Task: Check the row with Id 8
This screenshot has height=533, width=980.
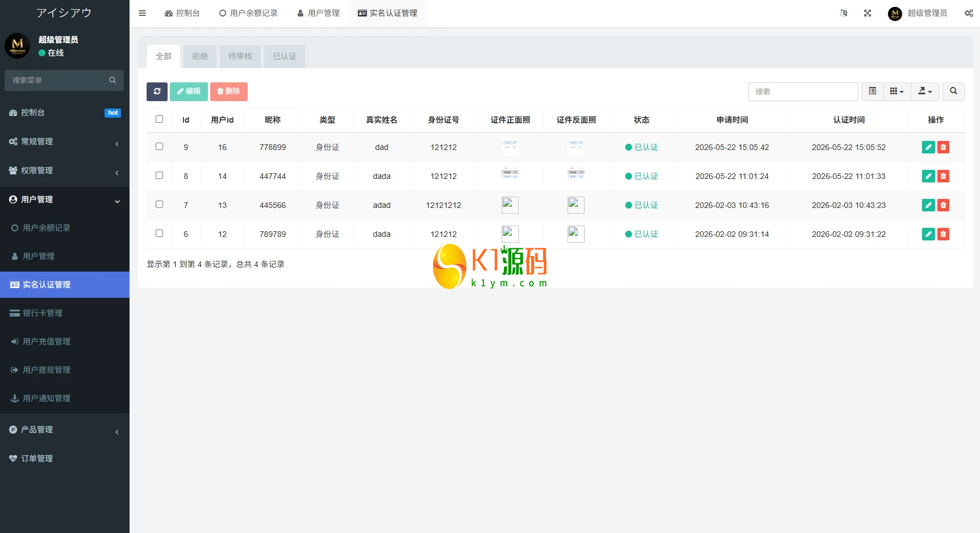Action: click(x=159, y=176)
